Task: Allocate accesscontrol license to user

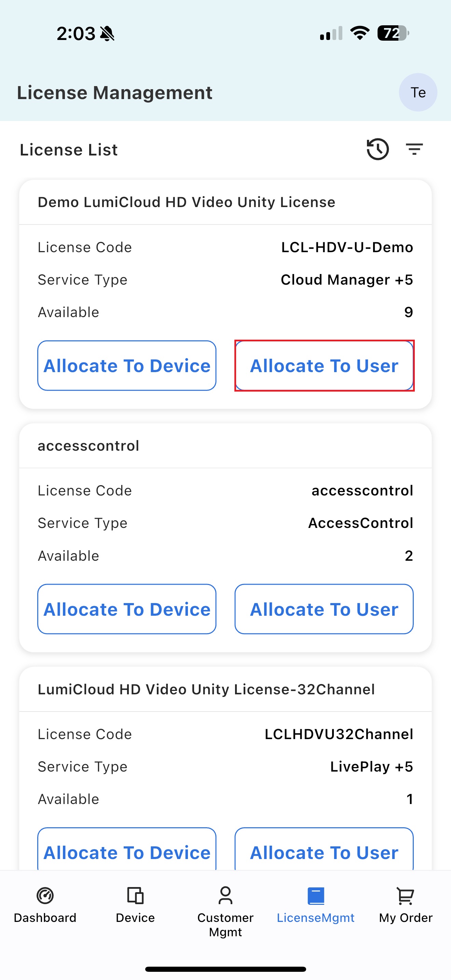Action: 324,609
